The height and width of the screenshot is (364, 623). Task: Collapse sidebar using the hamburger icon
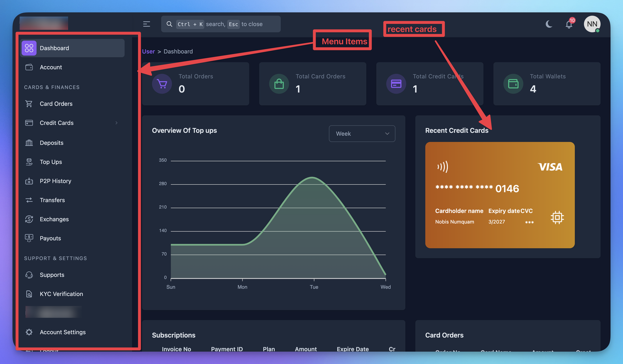tap(147, 24)
